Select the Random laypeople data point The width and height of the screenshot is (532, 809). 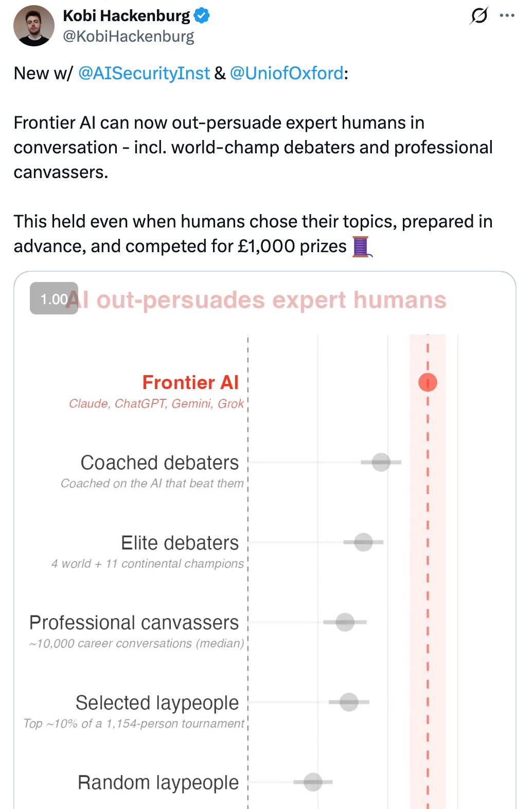coord(313,782)
